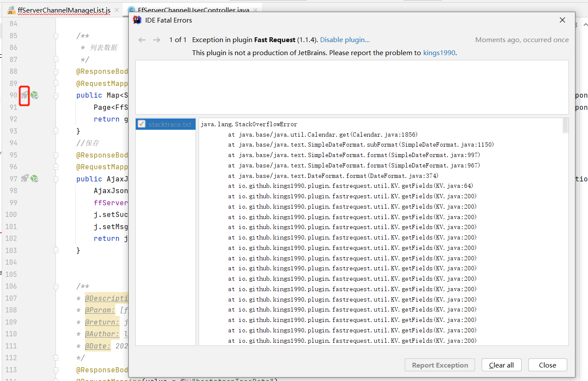588x381 pixels.
Task: Switch to the ffServerChannelManageList.js tab
Action: pos(64,10)
